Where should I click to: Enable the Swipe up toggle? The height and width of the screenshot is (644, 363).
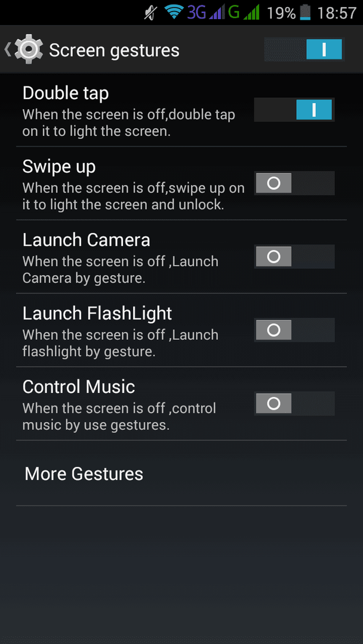294,183
